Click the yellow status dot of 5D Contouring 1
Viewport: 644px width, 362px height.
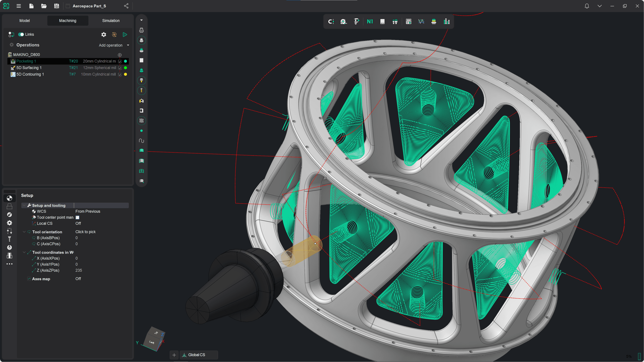[x=125, y=74]
